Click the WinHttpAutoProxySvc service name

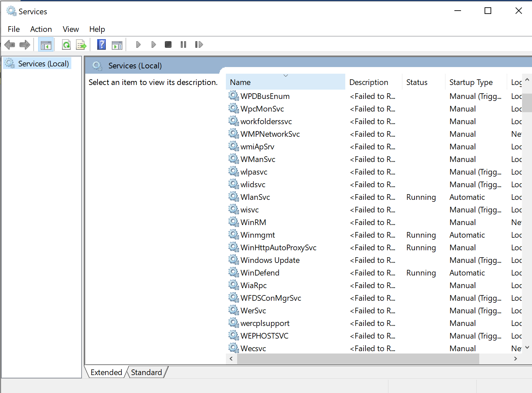(x=278, y=248)
